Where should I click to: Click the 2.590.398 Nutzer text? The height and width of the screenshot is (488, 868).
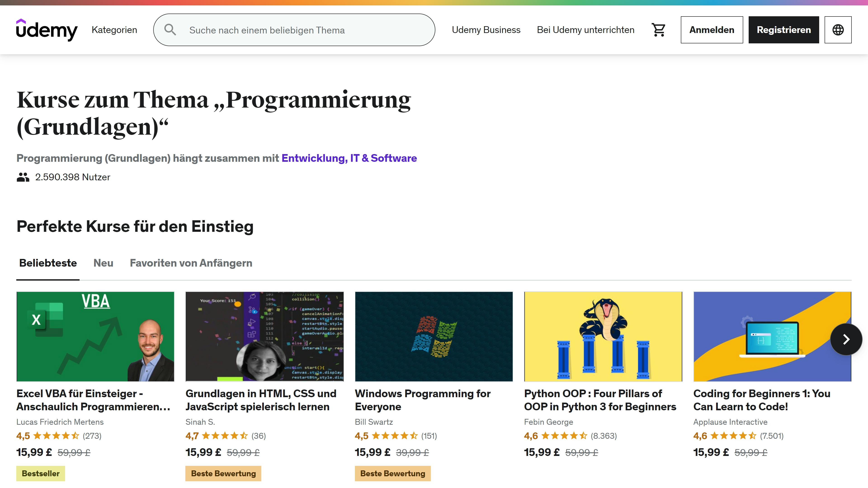[73, 177]
